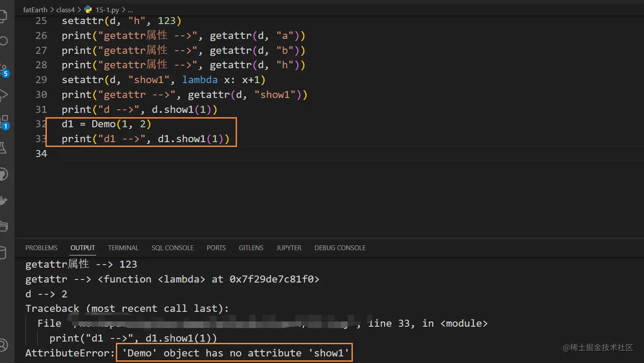The width and height of the screenshot is (644, 363).
Task: Click the 15-1.py breadcrumb file name
Action: tap(107, 10)
